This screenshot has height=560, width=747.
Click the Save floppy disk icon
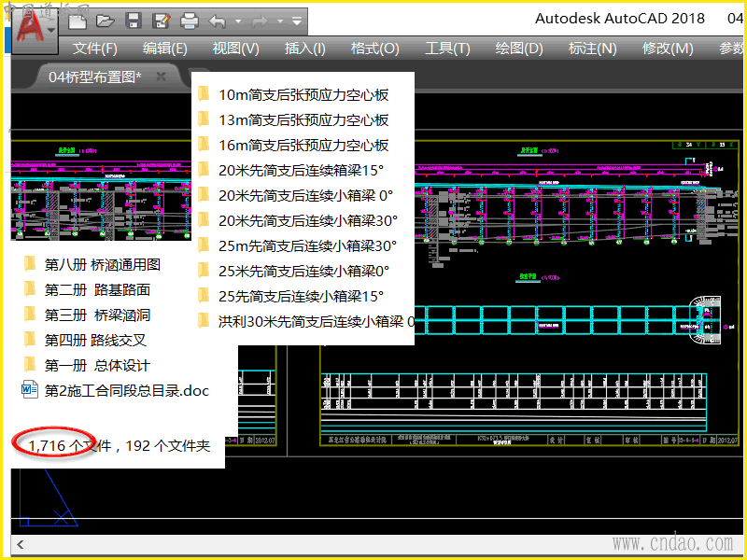point(134,20)
